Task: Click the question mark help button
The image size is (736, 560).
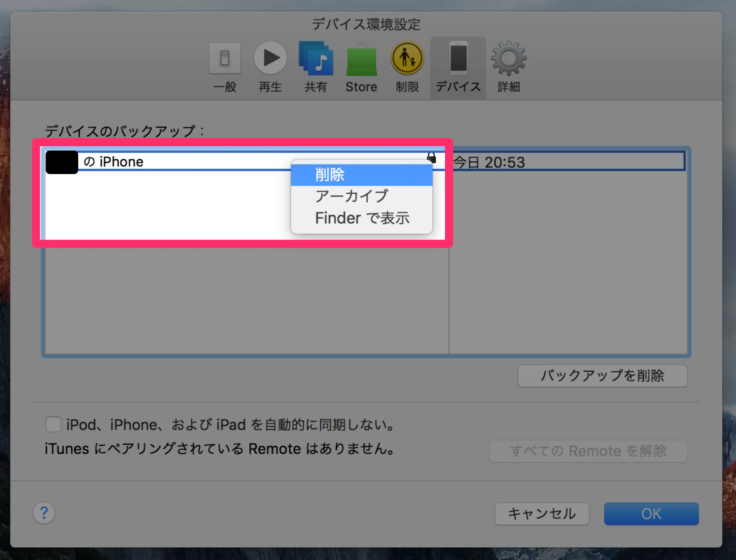Action: tap(44, 513)
